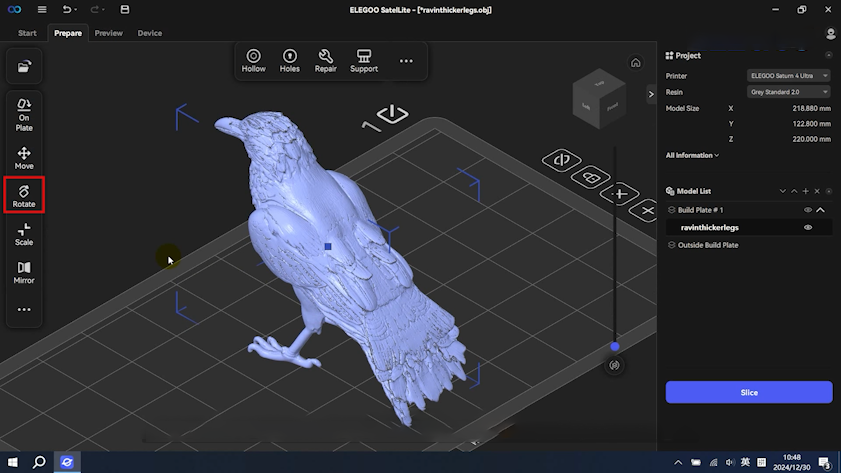Open the Repair tool

coord(326,61)
